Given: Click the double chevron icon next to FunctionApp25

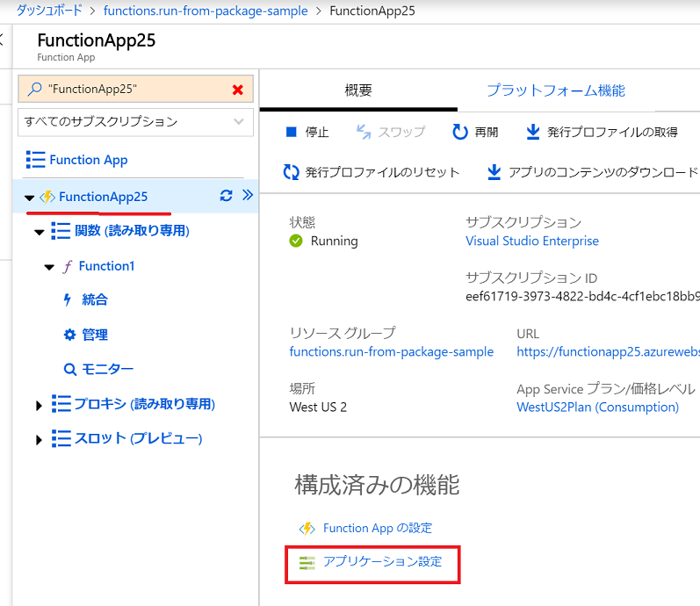Looking at the screenshot, I should pyautogui.click(x=248, y=195).
